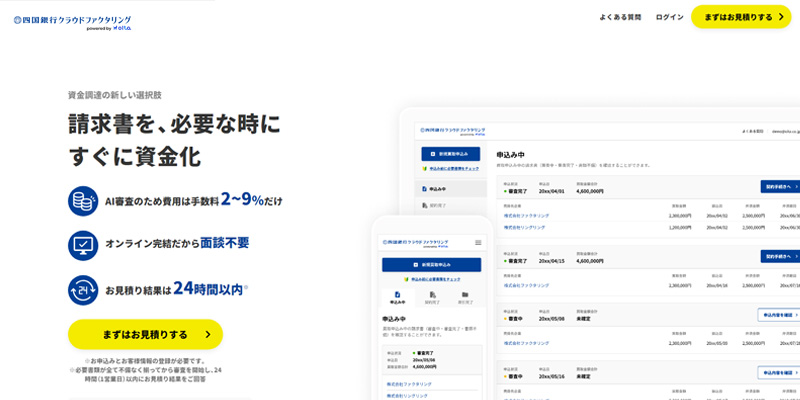Click the monitor checkmark icon beside オンライン完結
The width and height of the screenshot is (800, 400).
point(83,245)
